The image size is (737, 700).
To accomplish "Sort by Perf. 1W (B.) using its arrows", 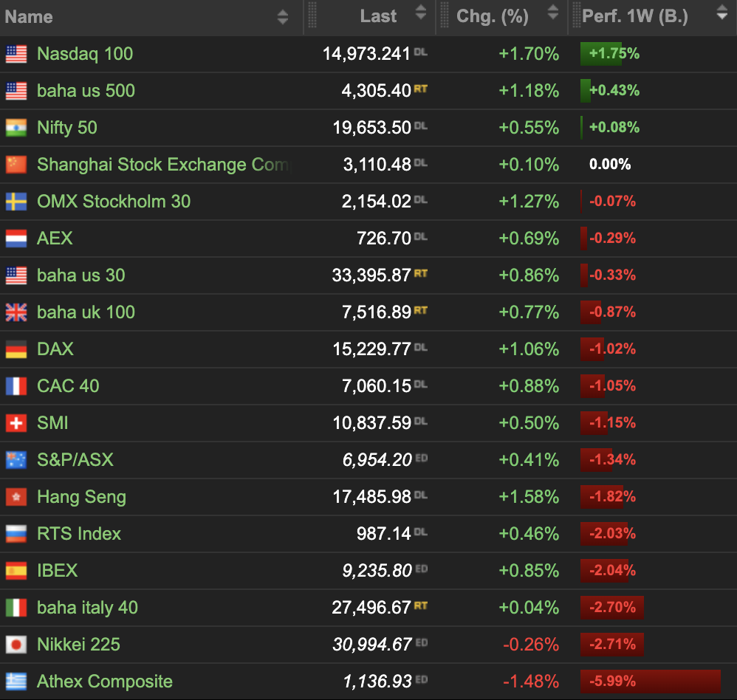I will [x=722, y=13].
